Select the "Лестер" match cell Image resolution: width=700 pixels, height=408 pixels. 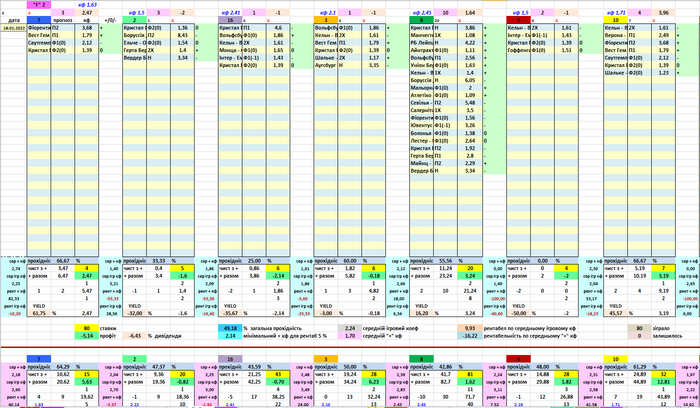coord(421,141)
